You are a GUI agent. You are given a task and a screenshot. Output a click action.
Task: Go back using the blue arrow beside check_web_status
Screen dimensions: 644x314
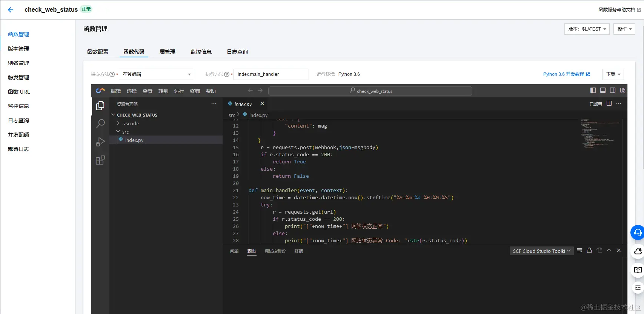point(11,10)
